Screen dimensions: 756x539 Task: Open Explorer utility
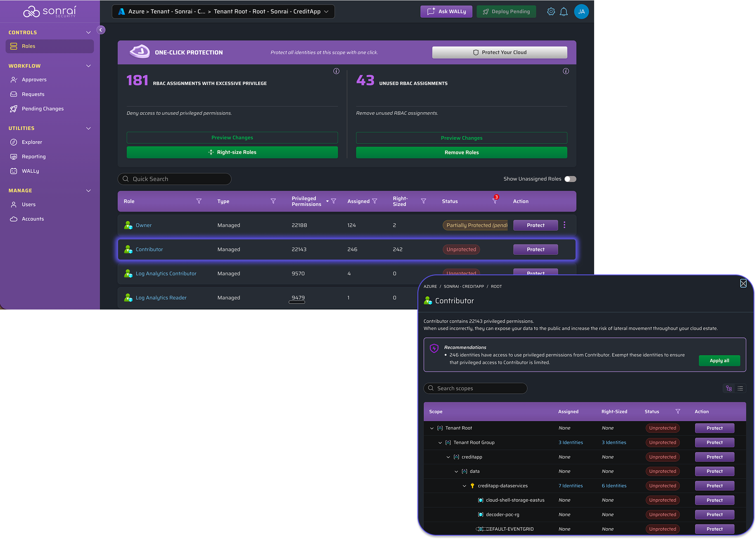[32, 142]
